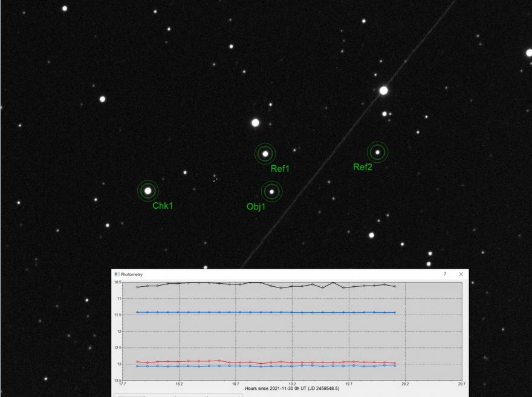Click the green Ref1 text label

coord(280,169)
